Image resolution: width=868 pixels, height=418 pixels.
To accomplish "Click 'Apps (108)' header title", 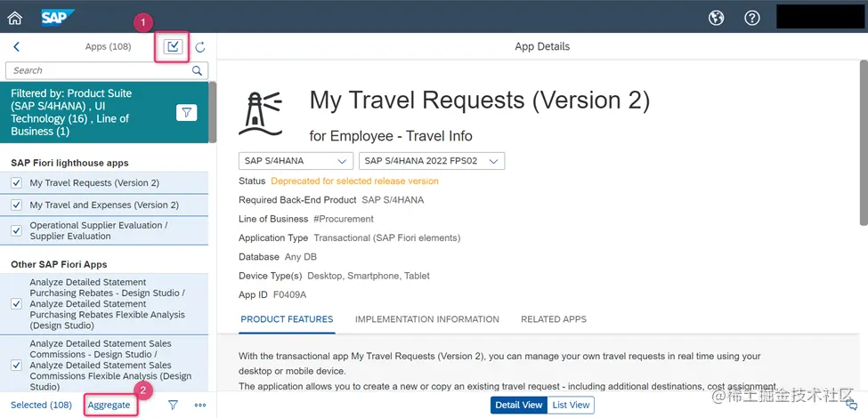I will point(109,47).
